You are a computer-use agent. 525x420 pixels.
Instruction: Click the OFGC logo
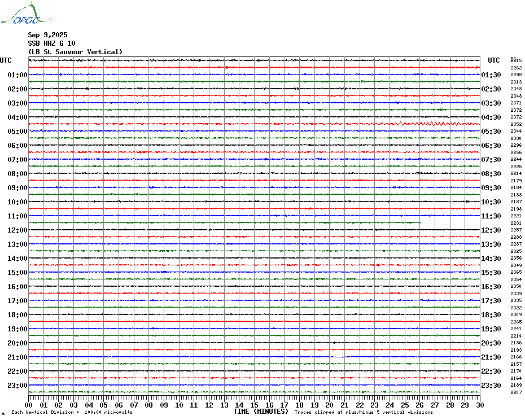click(x=26, y=14)
